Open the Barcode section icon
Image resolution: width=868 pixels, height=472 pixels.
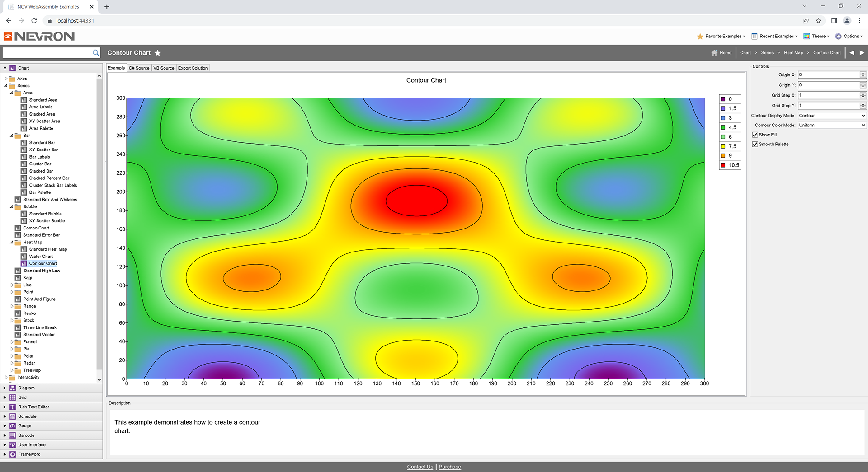(13, 435)
